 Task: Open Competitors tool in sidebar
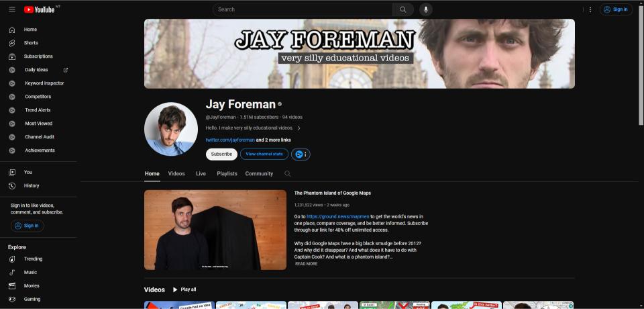pyautogui.click(x=38, y=97)
